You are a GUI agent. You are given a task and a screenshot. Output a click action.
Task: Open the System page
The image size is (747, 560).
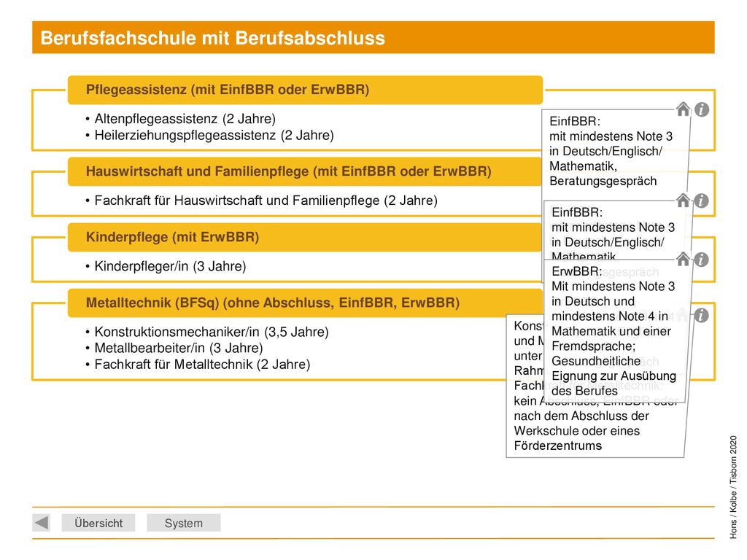pyautogui.click(x=183, y=523)
